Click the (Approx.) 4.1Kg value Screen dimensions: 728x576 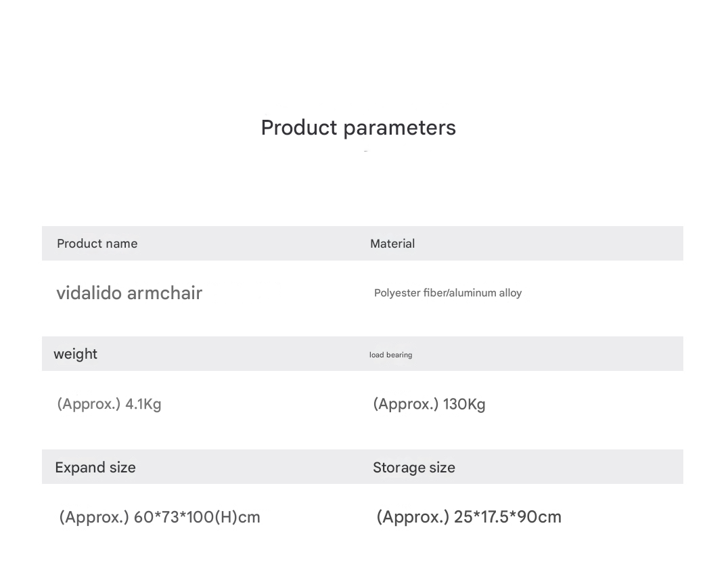click(x=109, y=403)
